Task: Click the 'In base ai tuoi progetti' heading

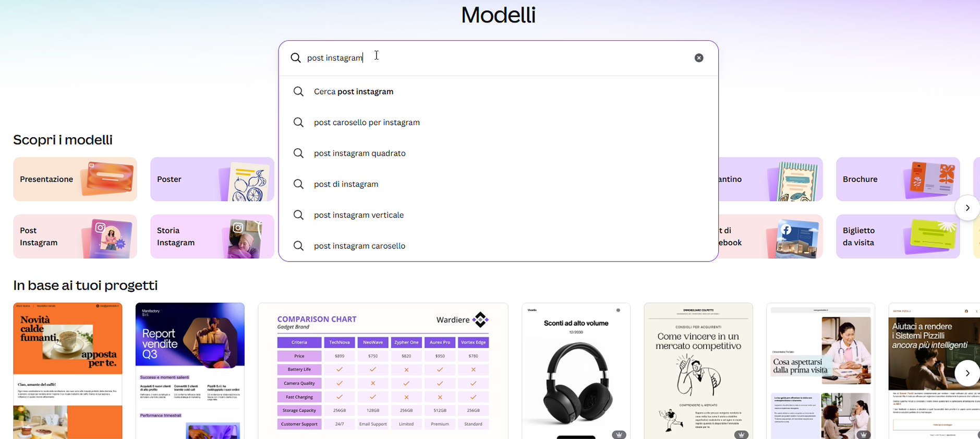Action: (x=86, y=285)
